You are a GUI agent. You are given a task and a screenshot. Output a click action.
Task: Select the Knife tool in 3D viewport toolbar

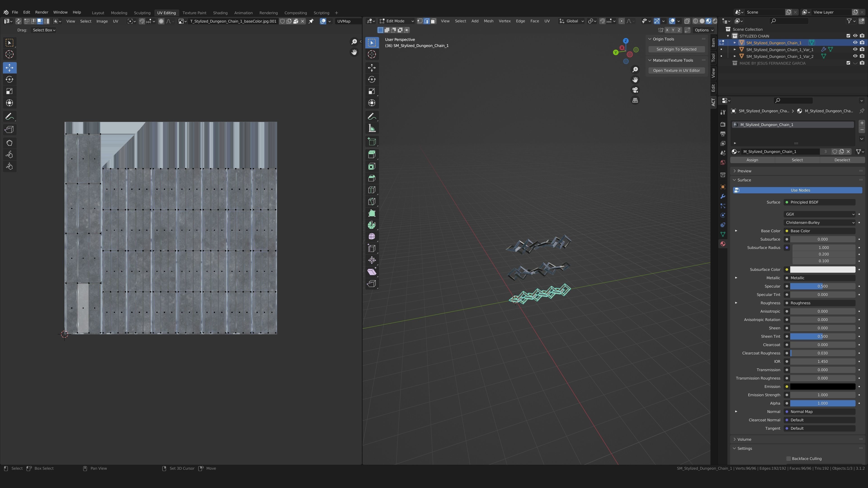click(x=372, y=201)
